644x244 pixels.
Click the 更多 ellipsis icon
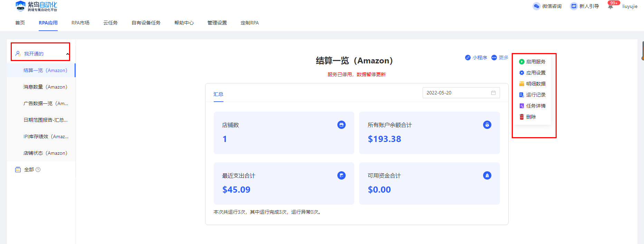click(494, 58)
